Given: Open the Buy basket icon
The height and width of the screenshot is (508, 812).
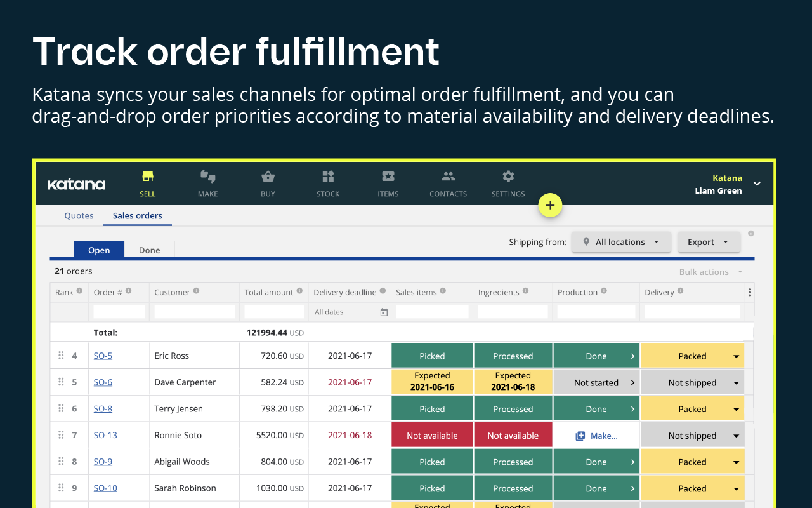Looking at the screenshot, I should 268,176.
